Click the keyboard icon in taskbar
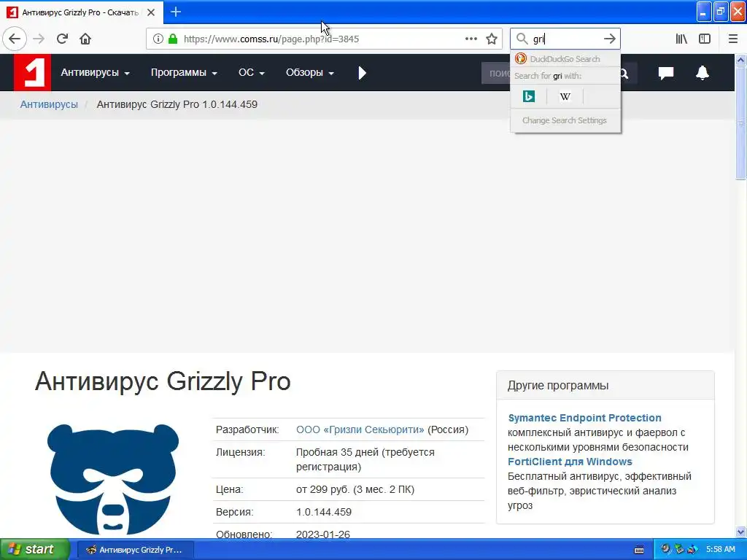Image resolution: width=747 pixels, height=560 pixels. click(639, 550)
